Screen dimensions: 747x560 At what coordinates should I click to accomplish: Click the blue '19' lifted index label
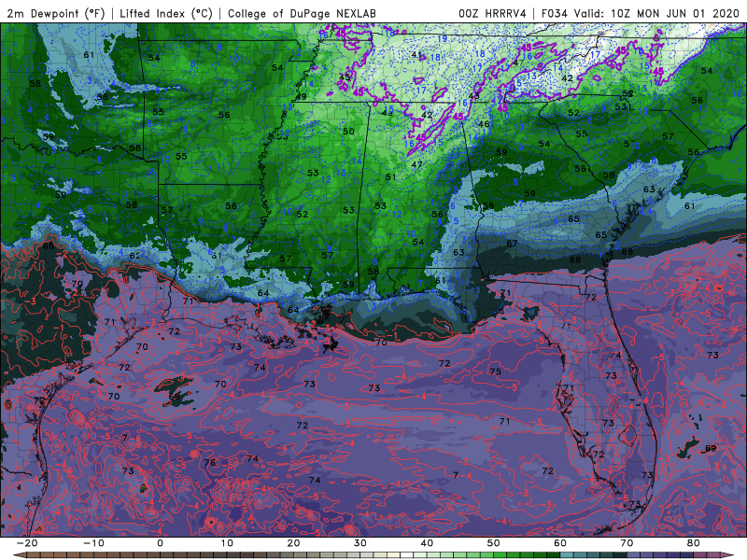pos(442,39)
